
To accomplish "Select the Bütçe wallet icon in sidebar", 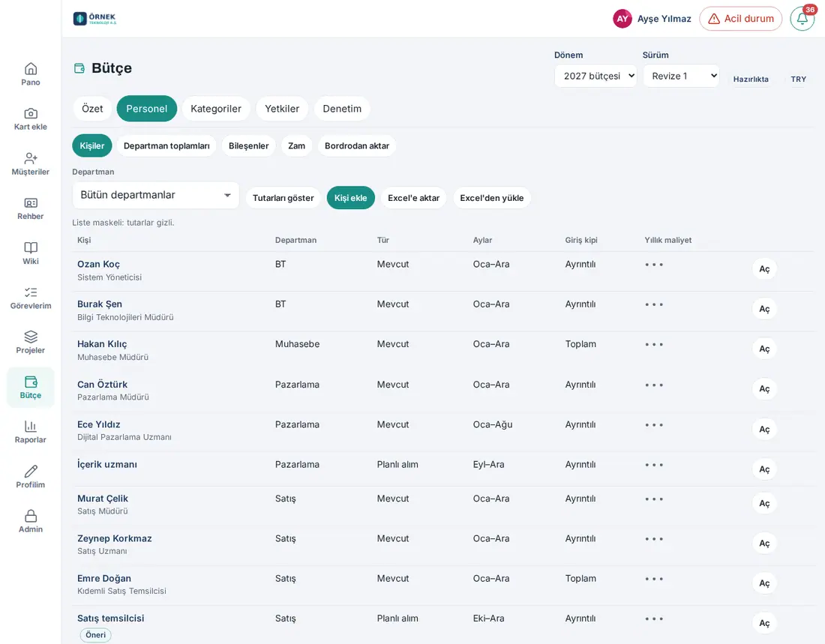I will tap(31, 382).
